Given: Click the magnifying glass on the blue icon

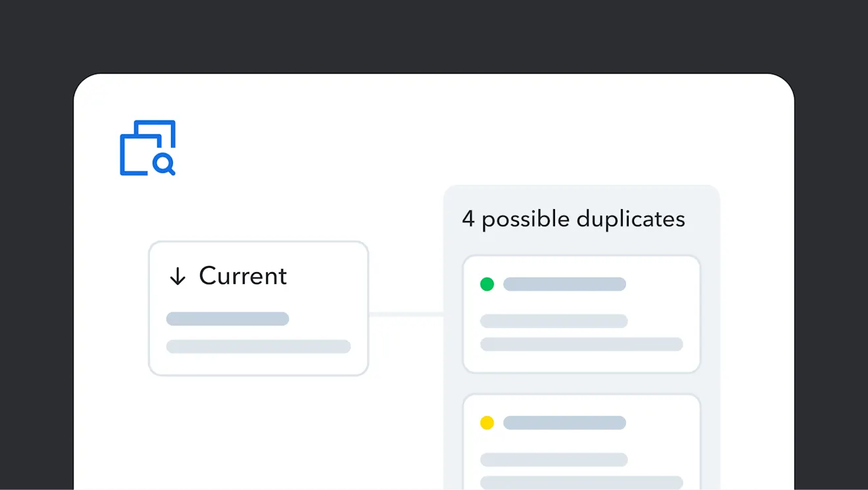Looking at the screenshot, I should pyautogui.click(x=163, y=163).
